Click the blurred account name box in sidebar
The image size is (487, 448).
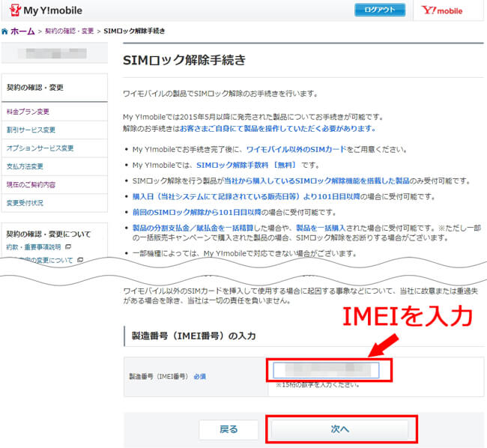tap(55, 53)
